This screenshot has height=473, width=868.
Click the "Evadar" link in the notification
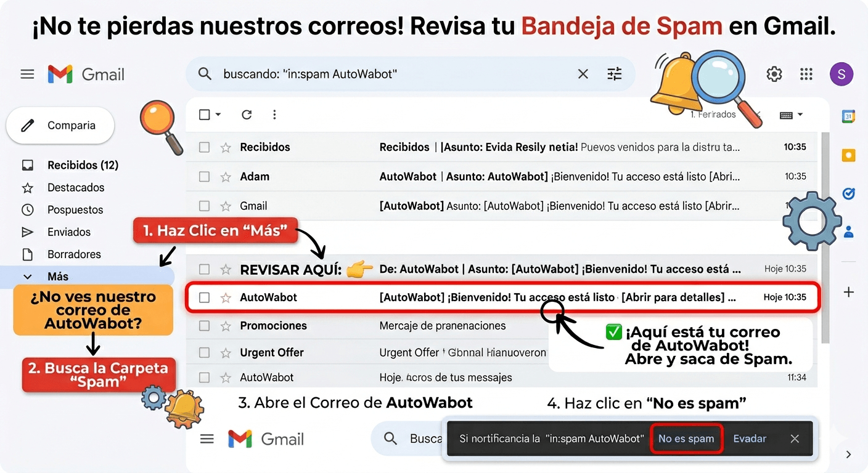coord(750,439)
